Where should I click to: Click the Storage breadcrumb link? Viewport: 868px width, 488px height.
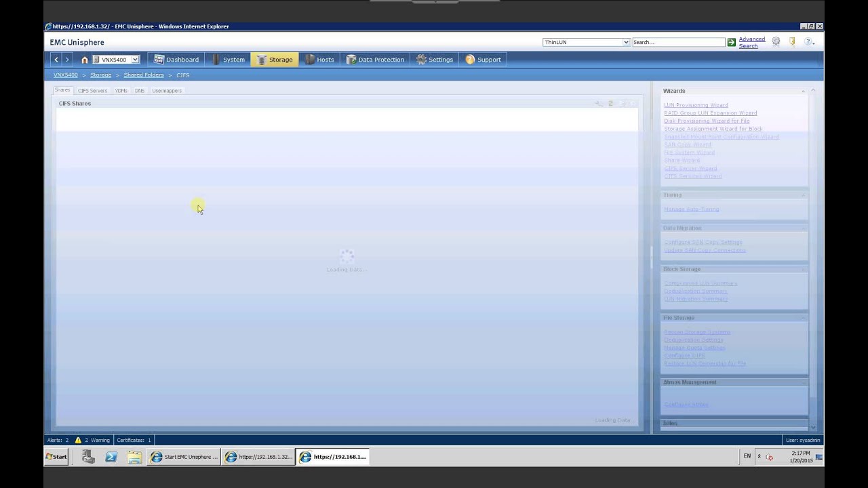(100, 75)
